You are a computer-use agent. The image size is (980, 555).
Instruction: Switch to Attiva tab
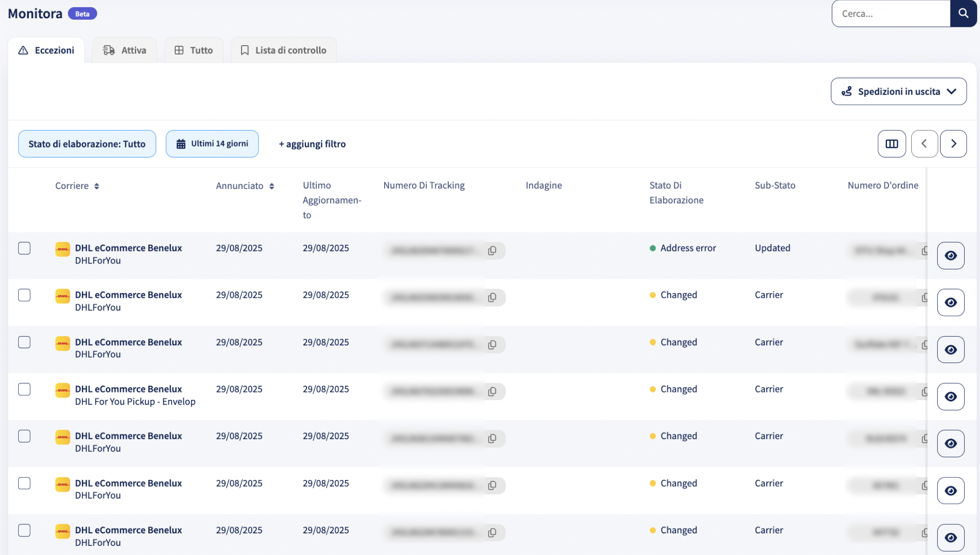[x=125, y=50]
